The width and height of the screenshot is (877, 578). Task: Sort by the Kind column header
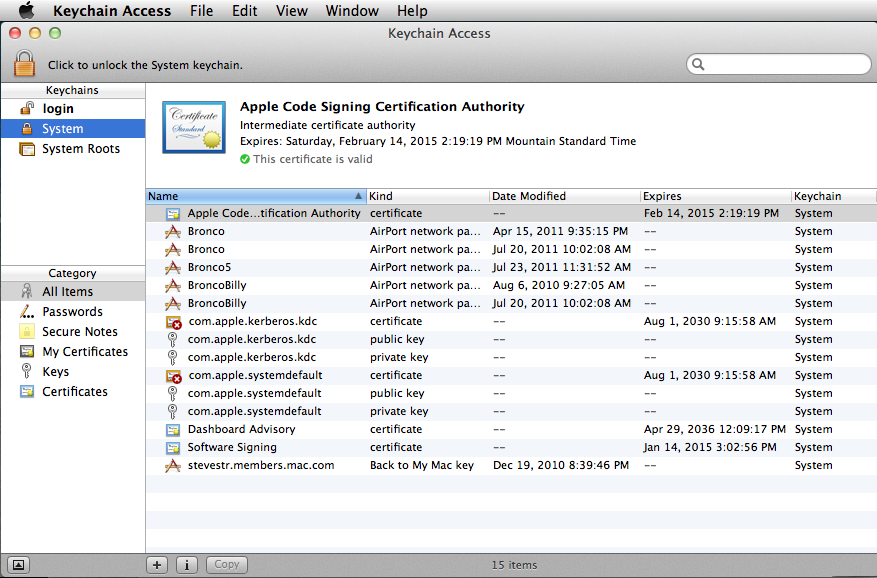[428, 196]
